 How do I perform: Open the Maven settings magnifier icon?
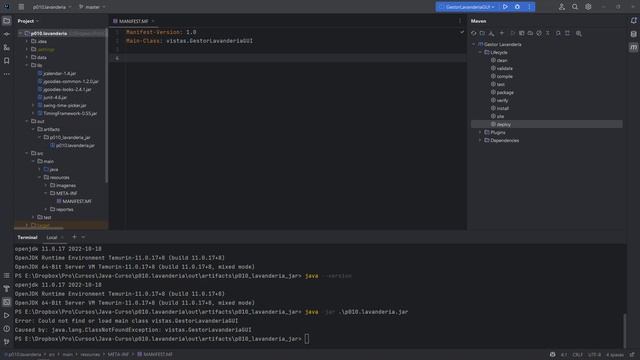coord(579,33)
